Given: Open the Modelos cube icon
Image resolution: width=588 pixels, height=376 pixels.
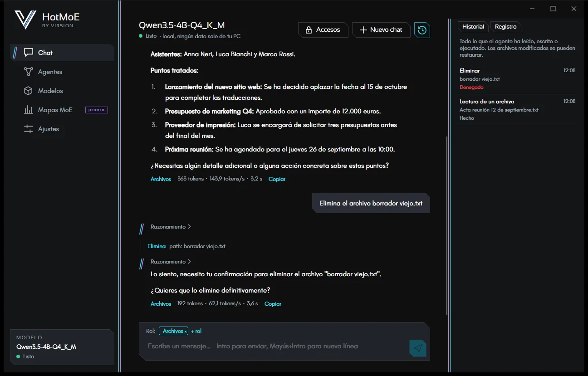Looking at the screenshot, I should click(x=29, y=91).
